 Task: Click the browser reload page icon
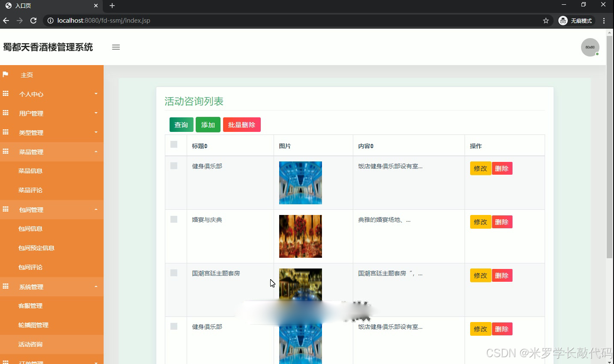pyautogui.click(x=33, y=20)
